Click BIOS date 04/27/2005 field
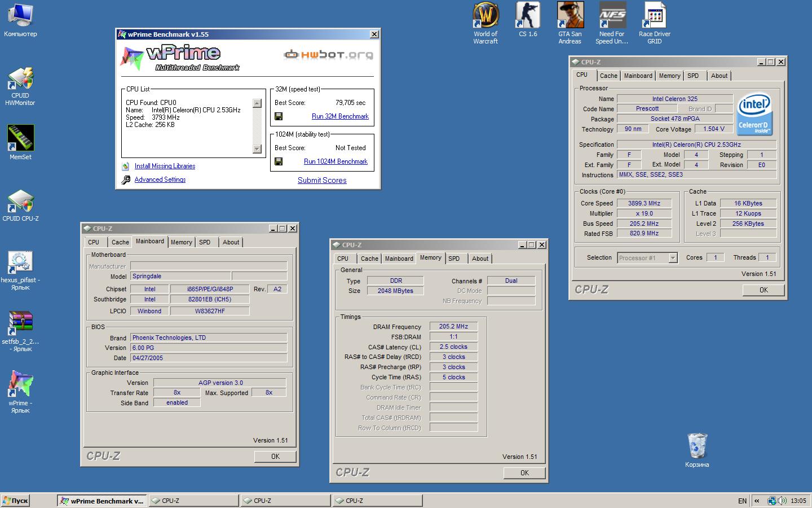 click(x=209, y=358)
